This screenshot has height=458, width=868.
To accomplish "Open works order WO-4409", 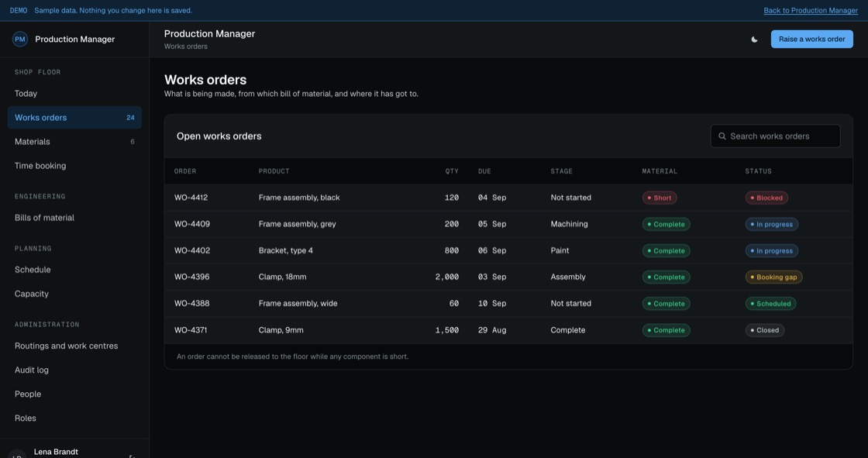I will click(x=192, y=224).
